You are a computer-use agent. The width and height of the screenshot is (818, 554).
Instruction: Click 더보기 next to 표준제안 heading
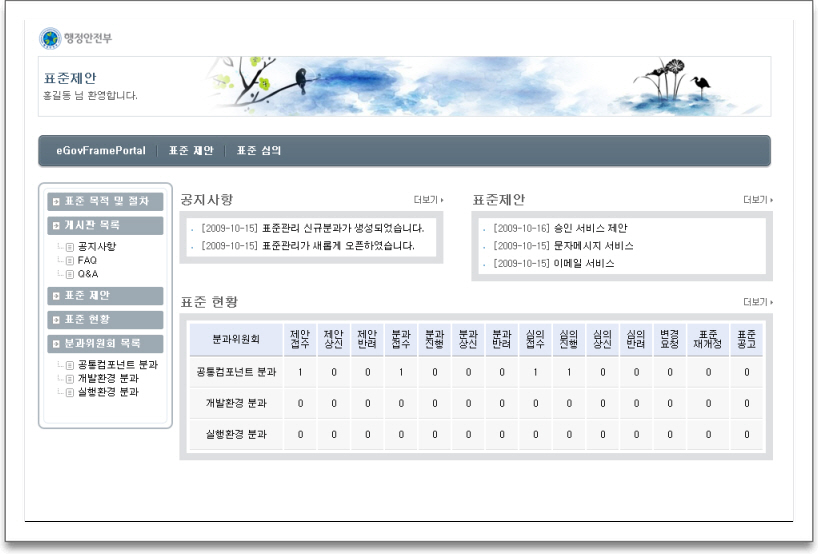click(x=758, y=200)
